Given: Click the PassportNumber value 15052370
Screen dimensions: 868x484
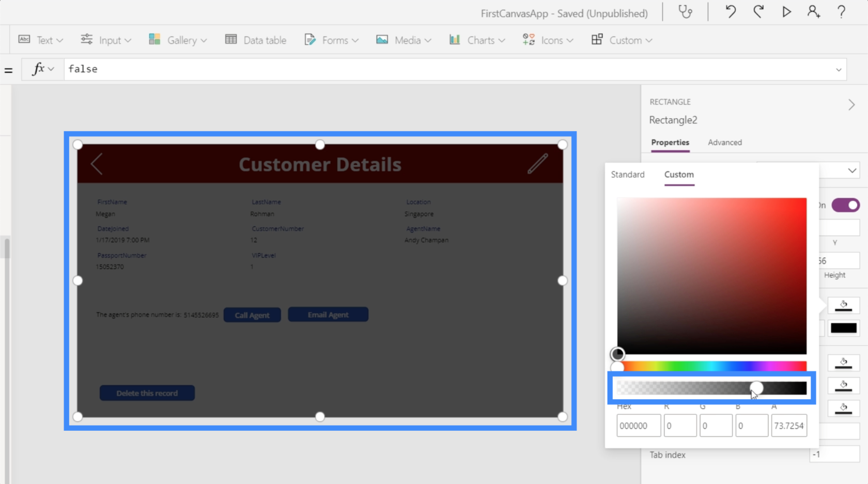Looking at the screenshot, I should click(110, 267).
